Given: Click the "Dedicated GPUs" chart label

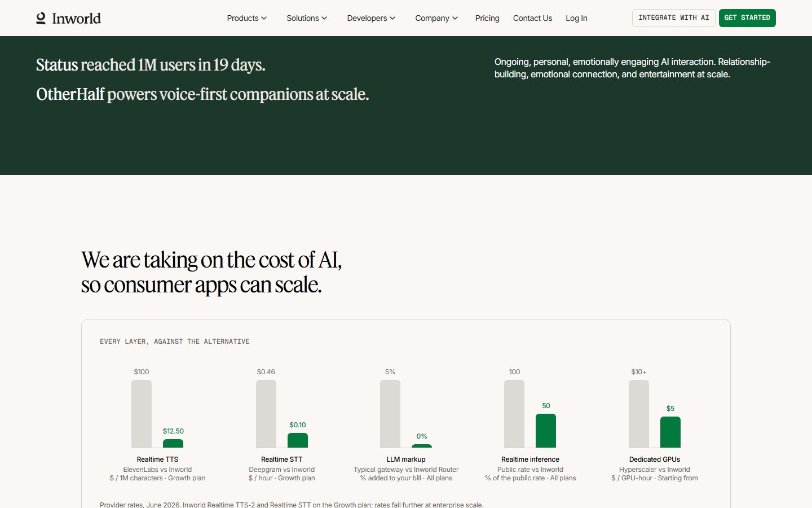Looking at the screenshot, I should 655,459.
